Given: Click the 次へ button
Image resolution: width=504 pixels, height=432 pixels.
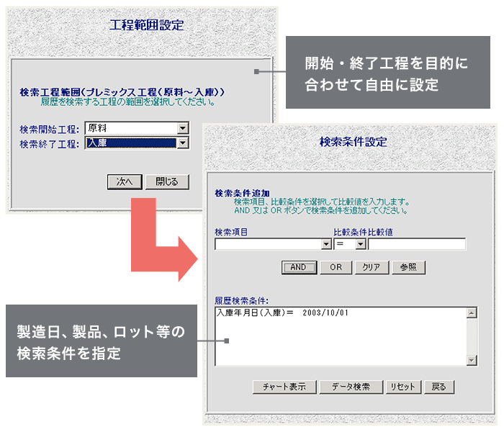Looking at the screenshot, I should coord(125,182).
